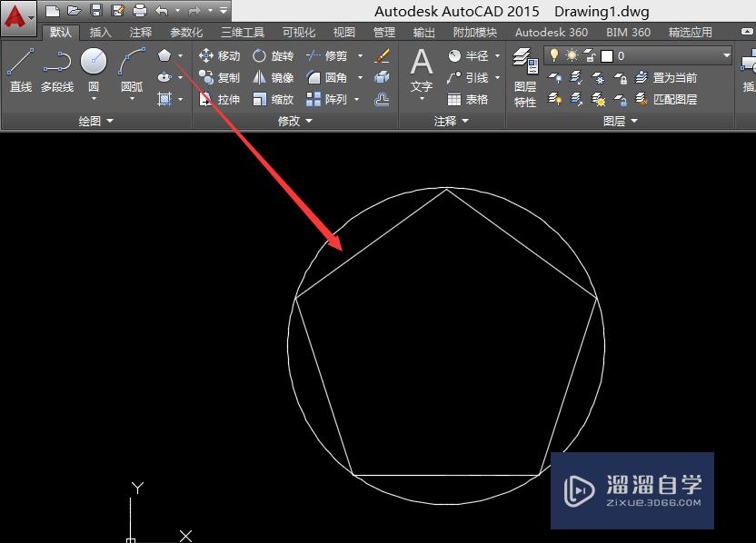Click turn all layers on icon
Screen dimensions: 756x543
click(x=554, y=99)
